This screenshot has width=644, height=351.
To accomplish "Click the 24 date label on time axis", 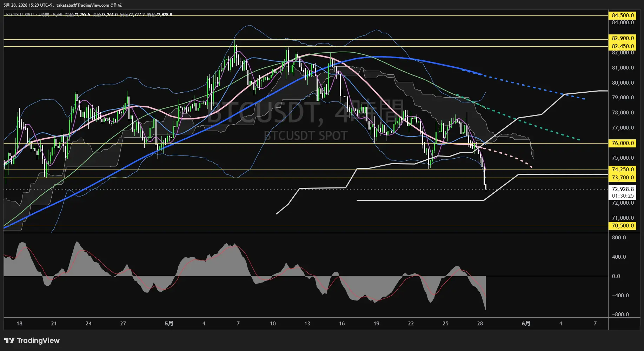I will [x=88, y=324].
